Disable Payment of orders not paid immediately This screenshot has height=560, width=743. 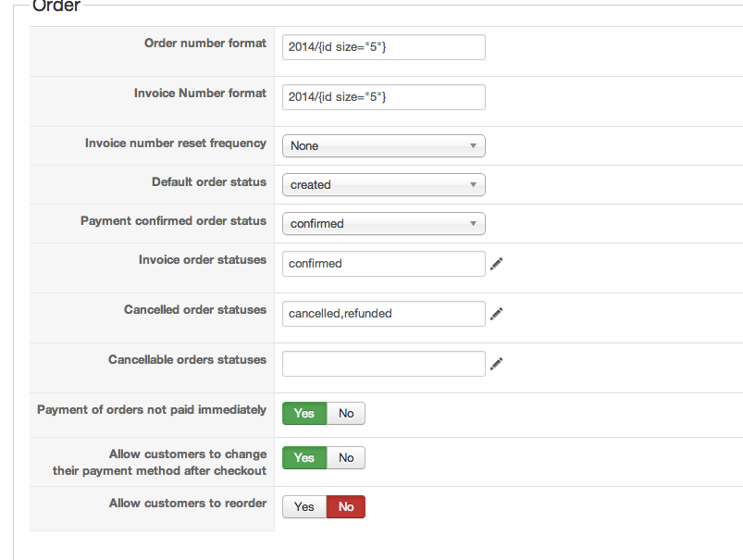[x=346, y=414]
